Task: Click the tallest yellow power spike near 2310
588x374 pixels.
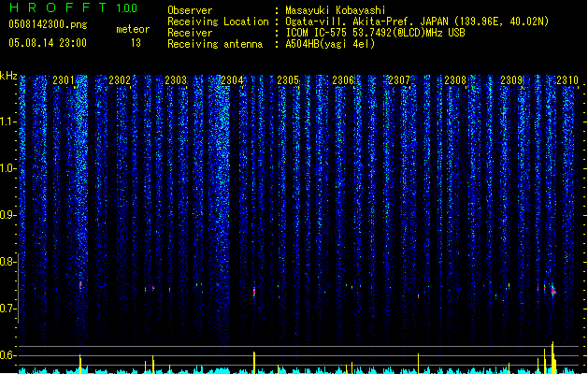Action: pyautogui.click(x=552, y=357)
